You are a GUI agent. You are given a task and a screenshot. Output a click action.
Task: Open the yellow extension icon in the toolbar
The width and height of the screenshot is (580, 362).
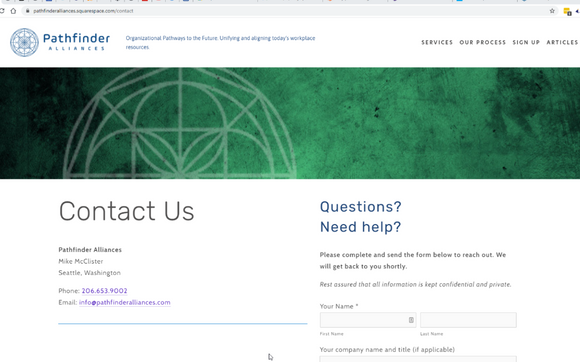567,12
